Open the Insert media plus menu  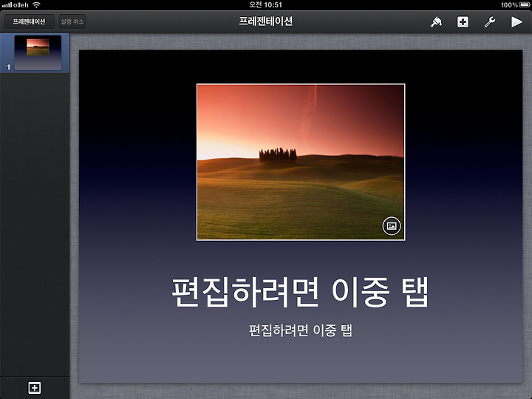(463, 22)
